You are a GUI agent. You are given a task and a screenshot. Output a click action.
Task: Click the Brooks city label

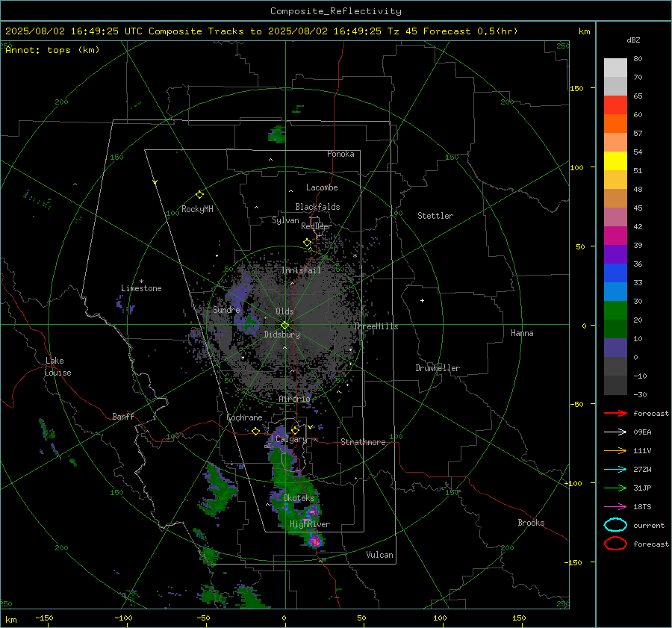(x=531, y=523)
